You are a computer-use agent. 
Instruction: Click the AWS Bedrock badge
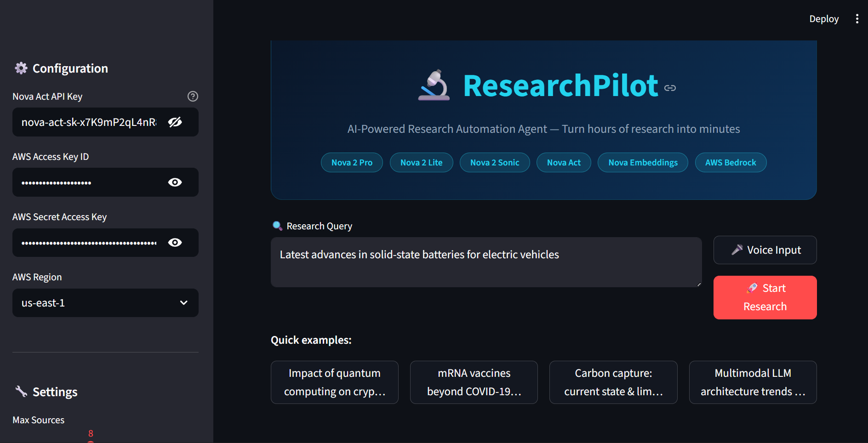[x=731, y=163]
